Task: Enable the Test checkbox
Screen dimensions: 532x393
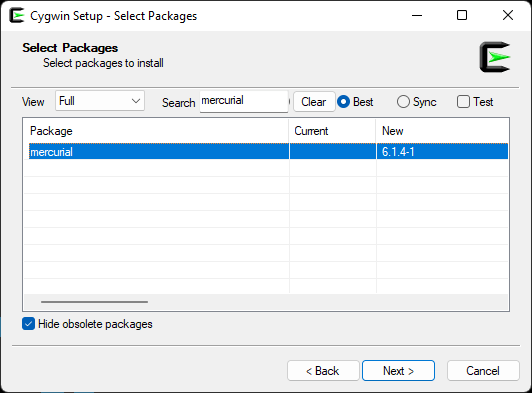Action: [463, 102]
